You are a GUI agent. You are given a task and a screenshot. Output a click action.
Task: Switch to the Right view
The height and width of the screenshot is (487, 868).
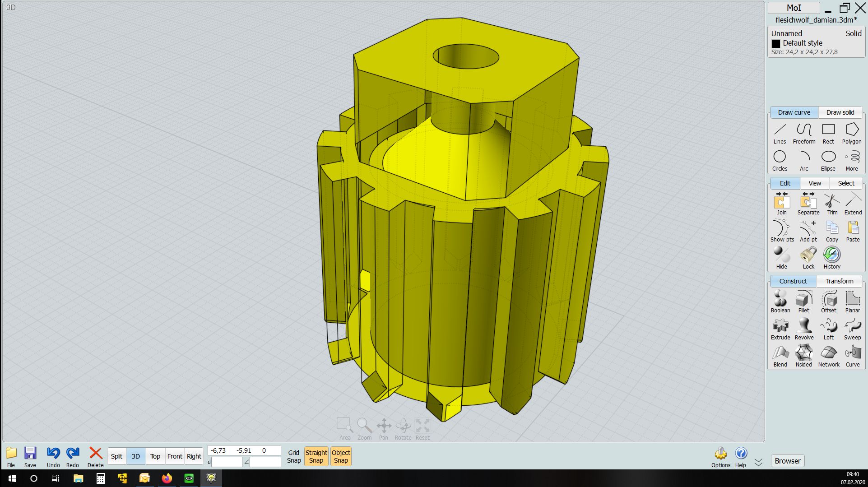(194, 456)
